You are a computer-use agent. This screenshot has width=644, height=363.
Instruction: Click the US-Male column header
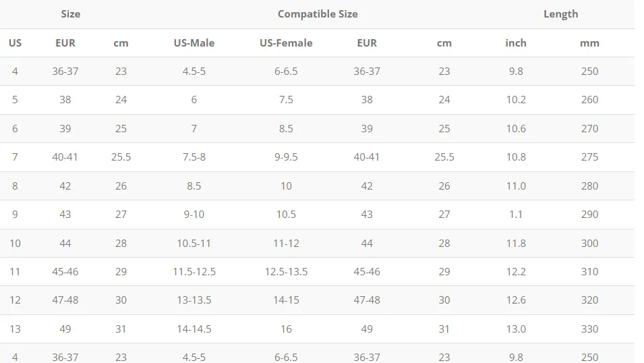tap(194, 43)
